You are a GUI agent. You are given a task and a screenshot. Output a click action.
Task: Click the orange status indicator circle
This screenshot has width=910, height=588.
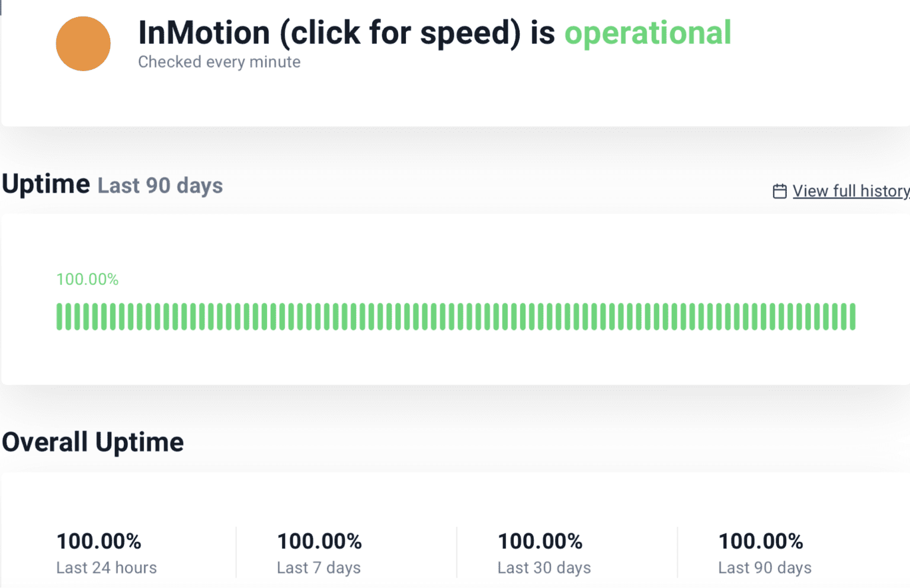[x=83, y=44]
